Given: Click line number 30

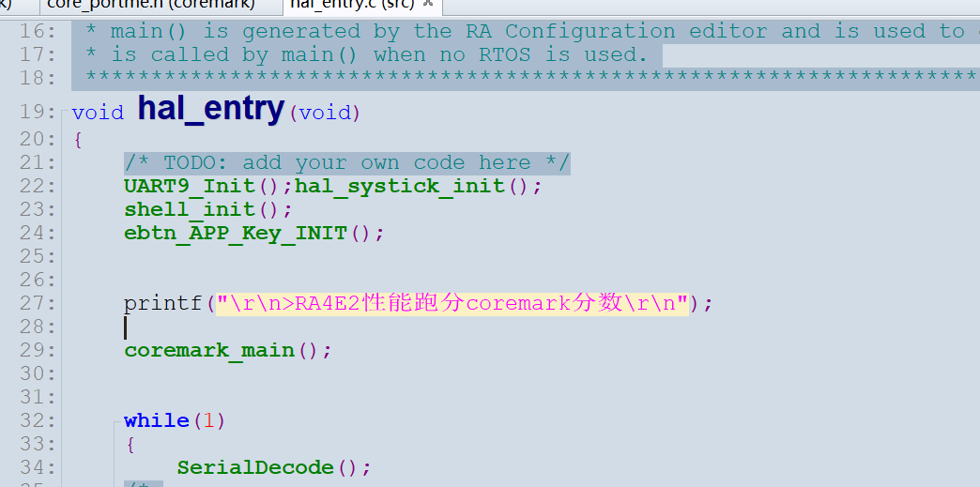Looking at the screenshot, I should click(x=37, y=373).
